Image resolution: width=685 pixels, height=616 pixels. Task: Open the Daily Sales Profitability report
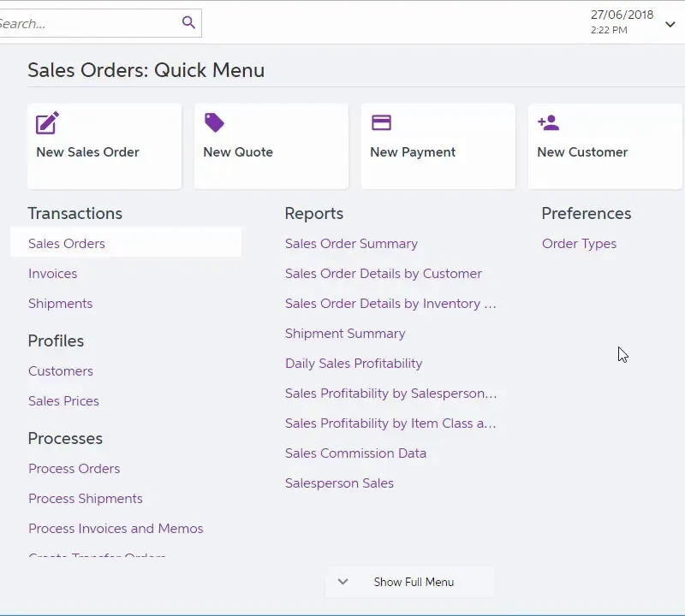click(x=354, y=364)
